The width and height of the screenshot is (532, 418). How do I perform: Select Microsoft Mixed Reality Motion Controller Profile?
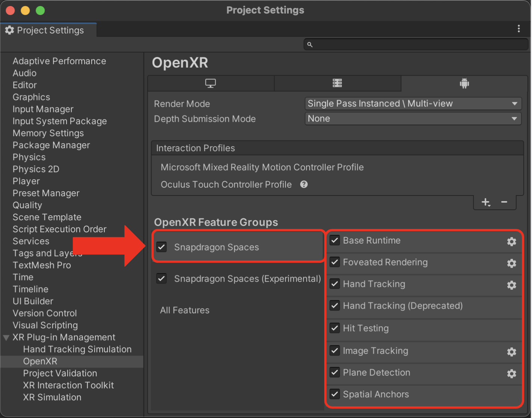[x=262, y=167]
